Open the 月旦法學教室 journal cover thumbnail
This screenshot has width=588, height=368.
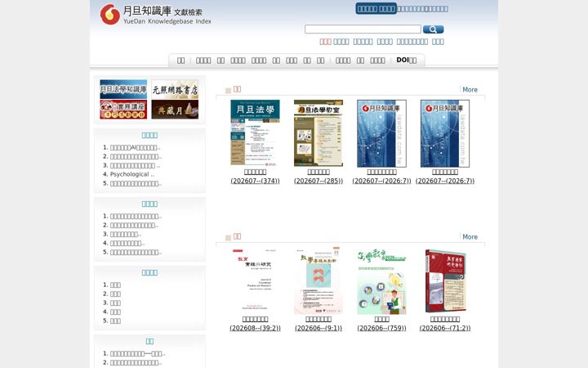click(x=318, y=133)
